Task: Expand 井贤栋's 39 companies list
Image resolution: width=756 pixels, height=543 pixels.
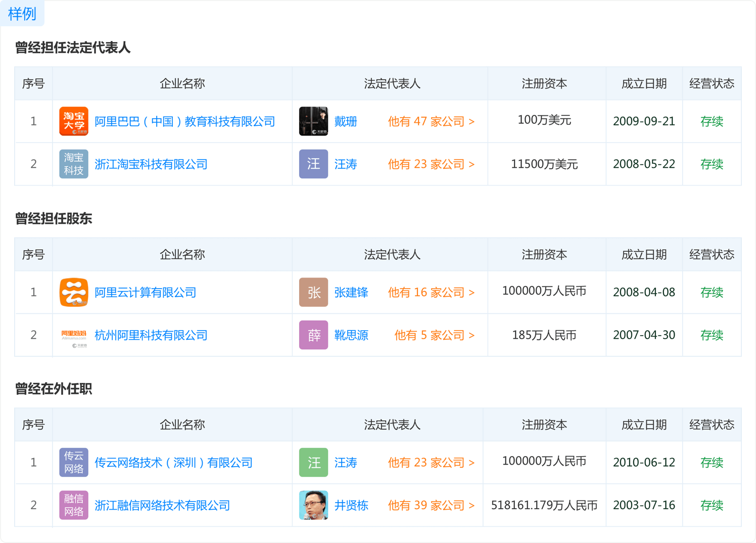Action: (431, 505)
